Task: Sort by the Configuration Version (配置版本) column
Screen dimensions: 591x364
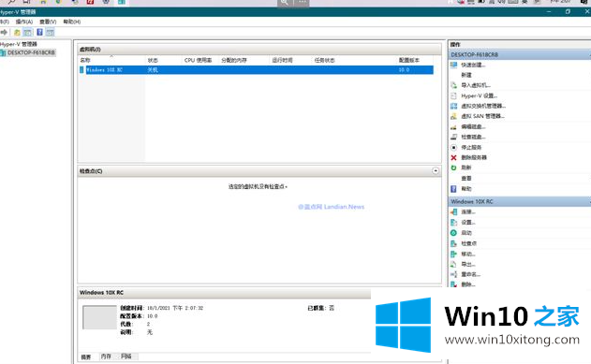Action: pyautogui.click(x=409, y=60)
